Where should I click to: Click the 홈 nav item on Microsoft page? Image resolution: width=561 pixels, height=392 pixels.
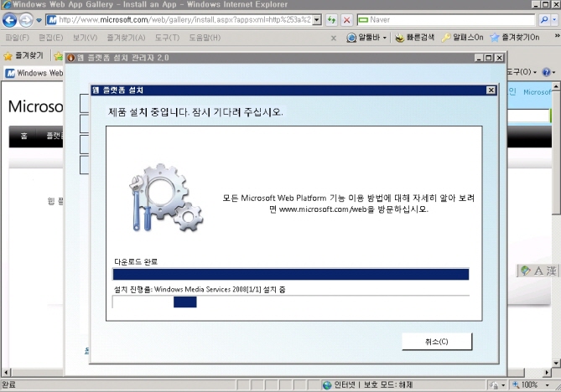point(23,136)
